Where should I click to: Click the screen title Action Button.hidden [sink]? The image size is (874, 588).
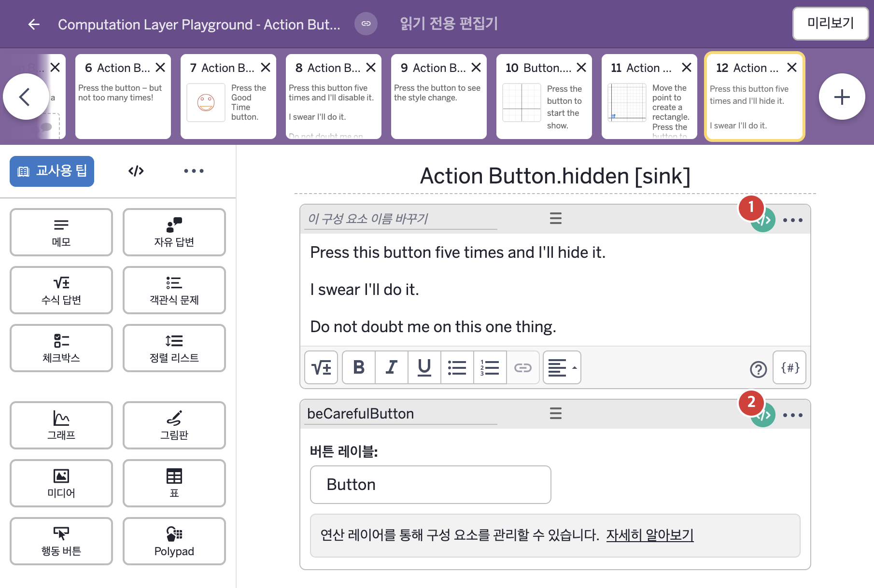555,176
